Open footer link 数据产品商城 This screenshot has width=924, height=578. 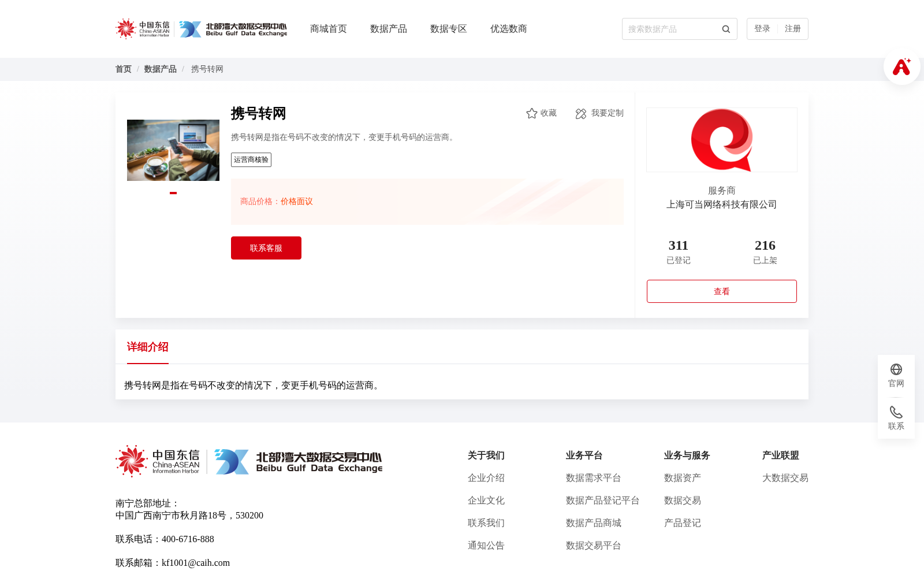tap(594, 523)
